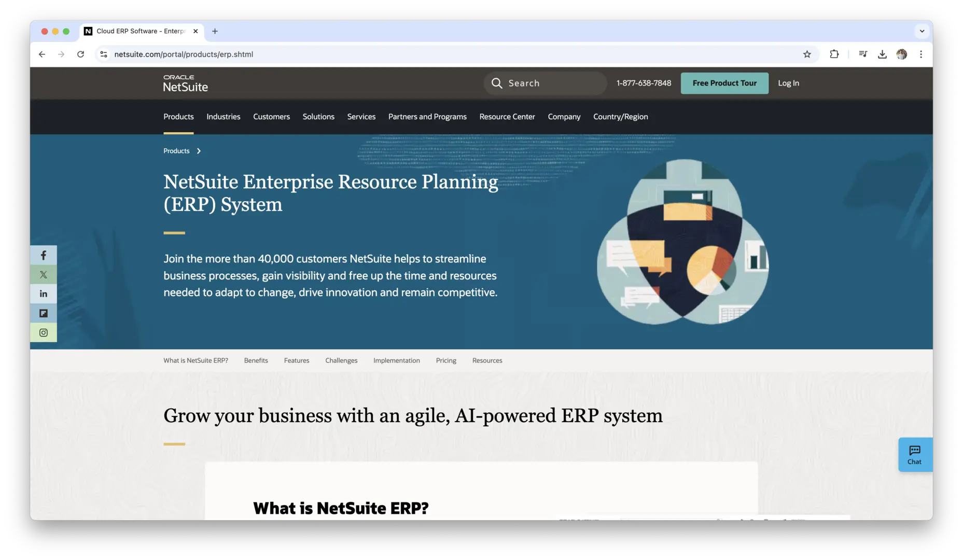Viewport: 963px width, 560px height.
Task: Expand the tab search dropdown arrow
Action: 922,31
